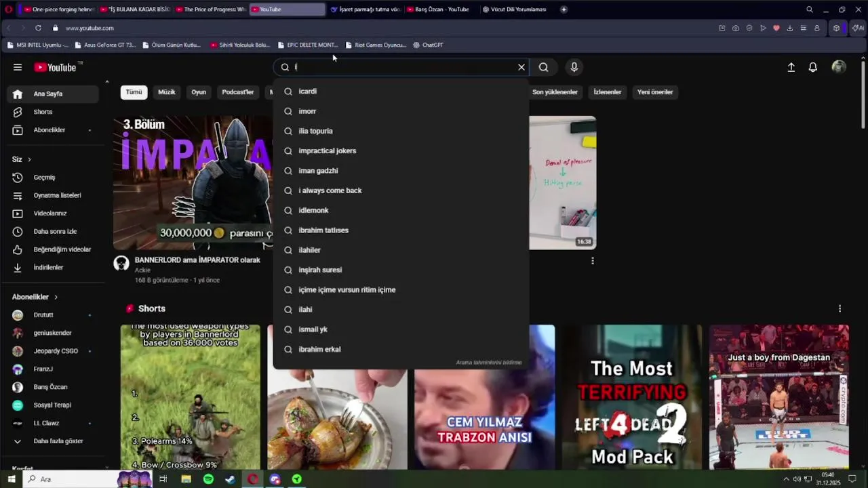868x488 pixels.
Task: Open a new browser tab
Action: tap(564, 9)
